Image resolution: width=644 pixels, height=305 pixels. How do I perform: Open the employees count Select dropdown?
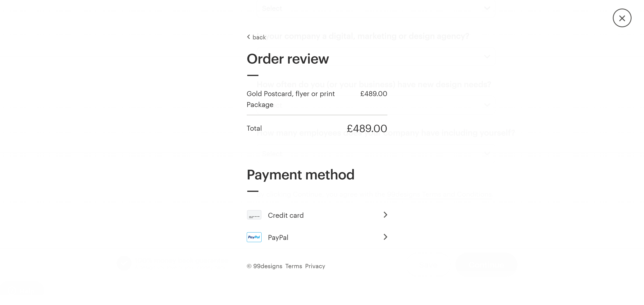click(375, 153)
